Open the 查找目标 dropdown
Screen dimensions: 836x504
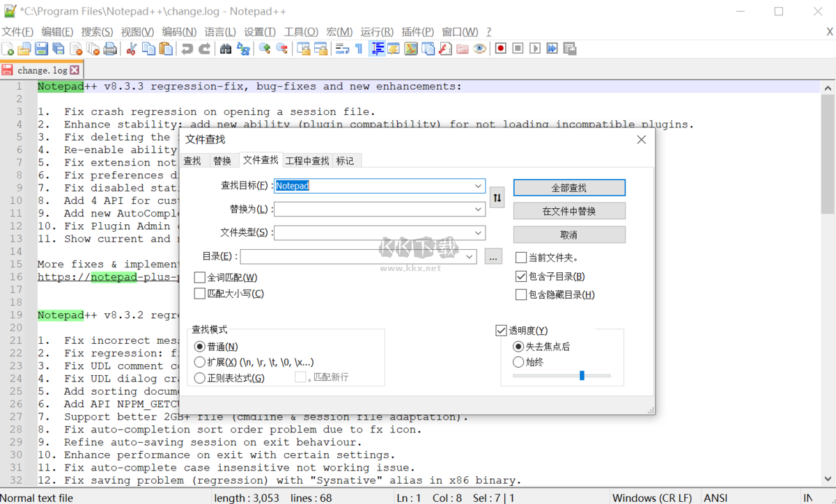(477, 186)
